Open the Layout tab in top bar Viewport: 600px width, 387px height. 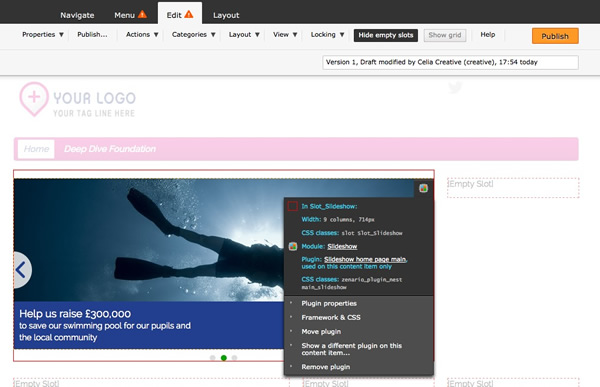(x=226, y=15)
